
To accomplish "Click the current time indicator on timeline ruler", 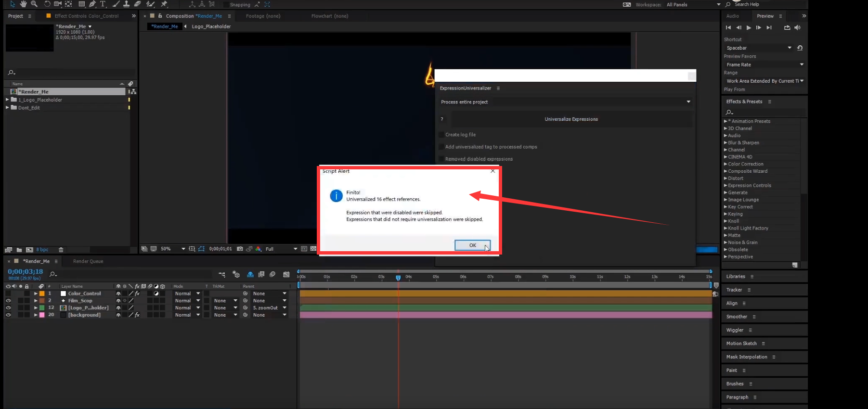I will click(398, 278).
